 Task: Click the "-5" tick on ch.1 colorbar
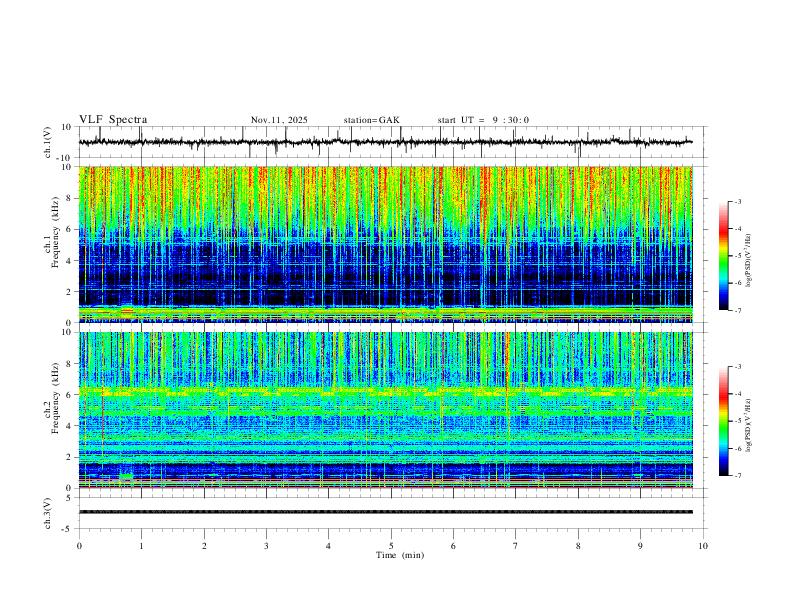738,256
